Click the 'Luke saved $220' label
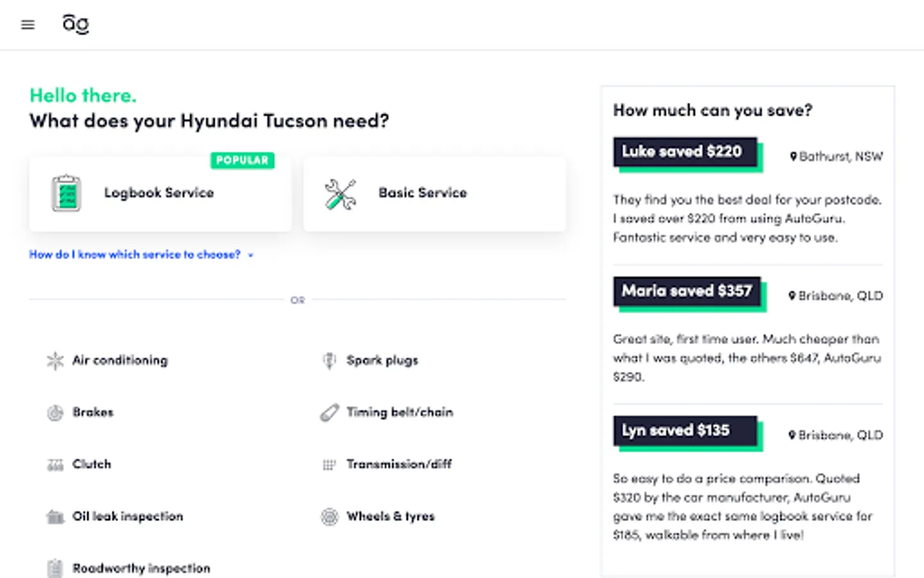Viewport: 924px width, 578px height. pyautogui.click(x=685, y=152)
